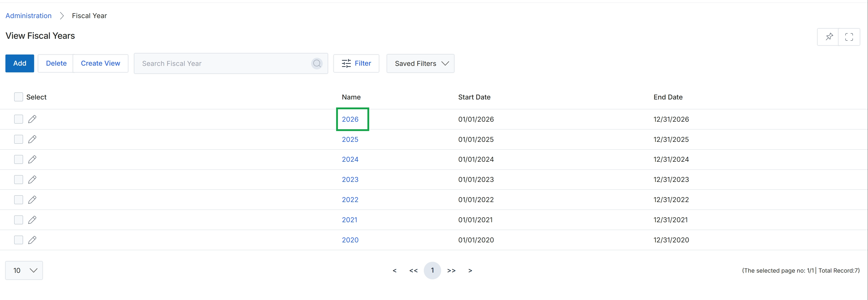Tick checkbox for 2025 row

19,139
